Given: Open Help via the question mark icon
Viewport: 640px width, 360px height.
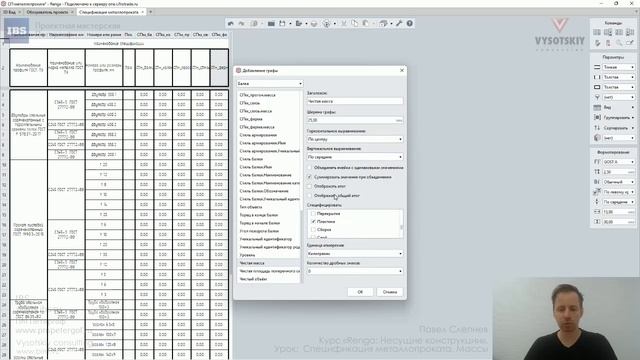Looking at the screenshot, I should 409,24.
